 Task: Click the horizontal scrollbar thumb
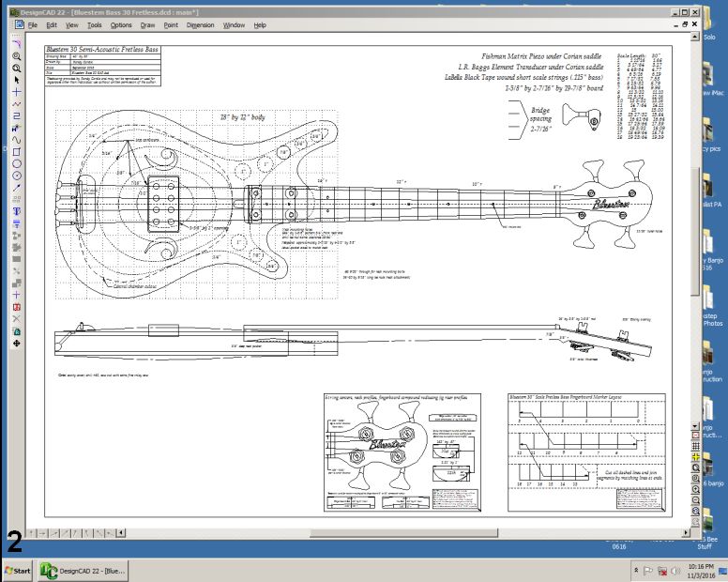coord(404,533)
